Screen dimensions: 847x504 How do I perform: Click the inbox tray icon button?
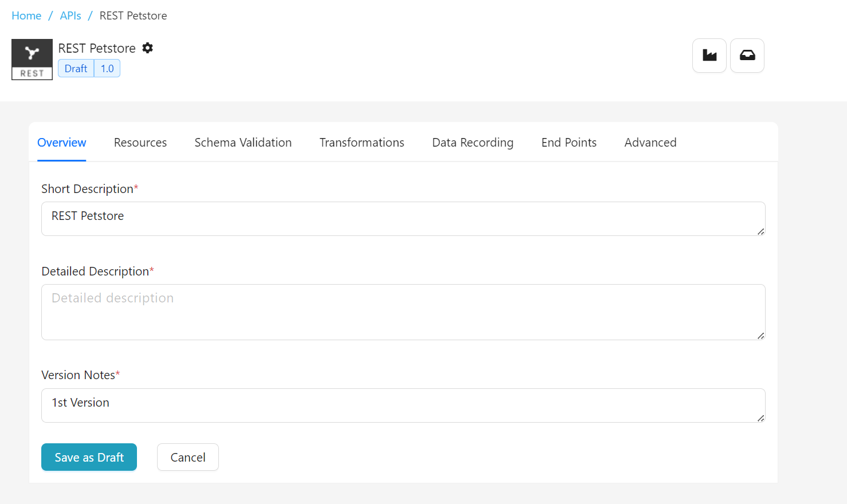click(747, 56)
